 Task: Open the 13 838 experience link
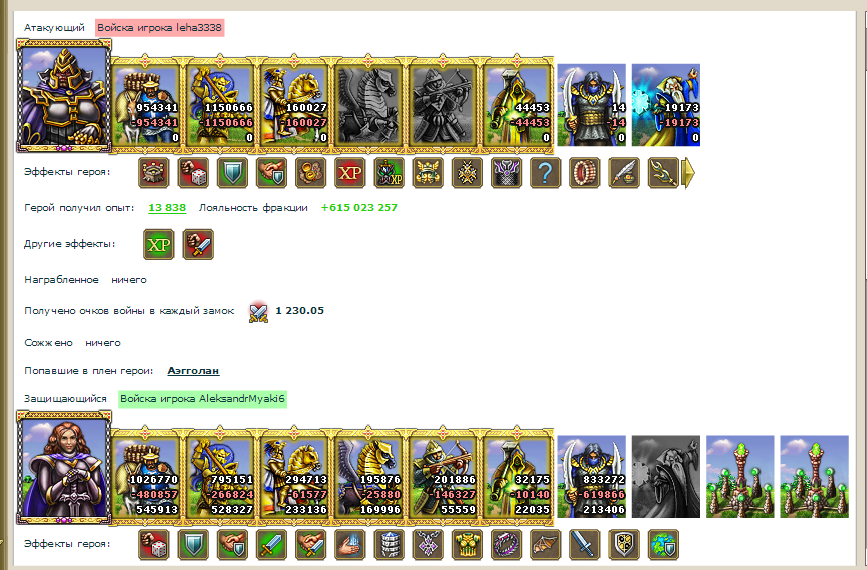[x=167, y=208]
